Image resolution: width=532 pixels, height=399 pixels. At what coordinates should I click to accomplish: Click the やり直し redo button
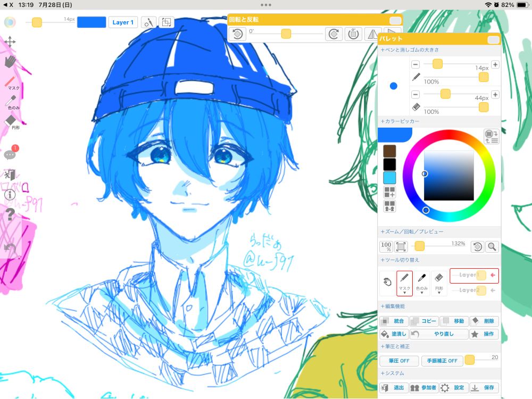[439, 334]
